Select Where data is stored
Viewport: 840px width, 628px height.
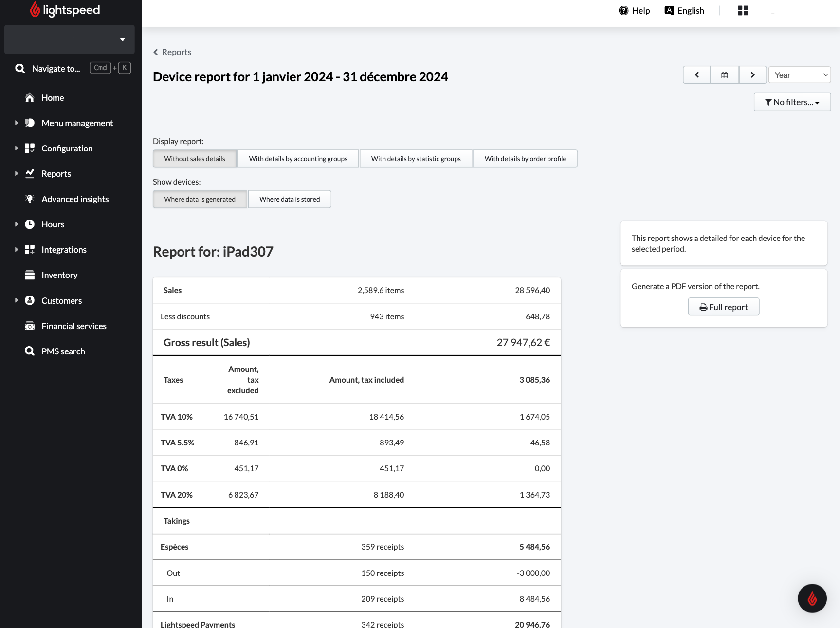coord(290,199)
